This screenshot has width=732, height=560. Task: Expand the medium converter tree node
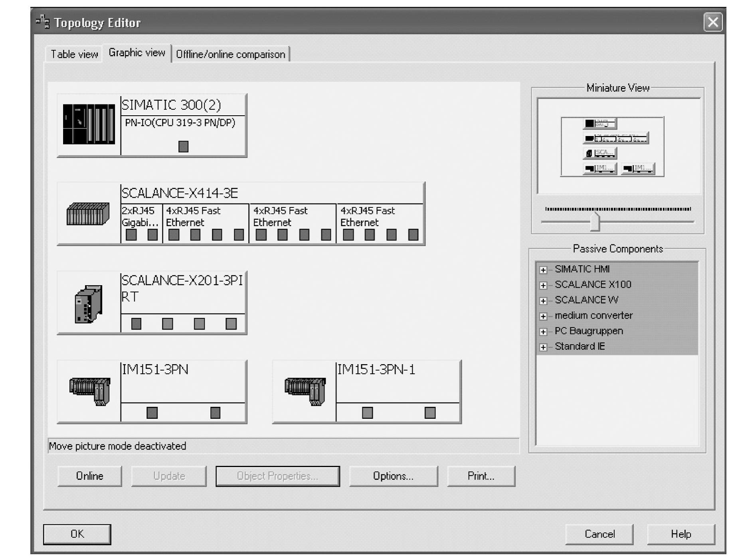(x=543, y=316)
